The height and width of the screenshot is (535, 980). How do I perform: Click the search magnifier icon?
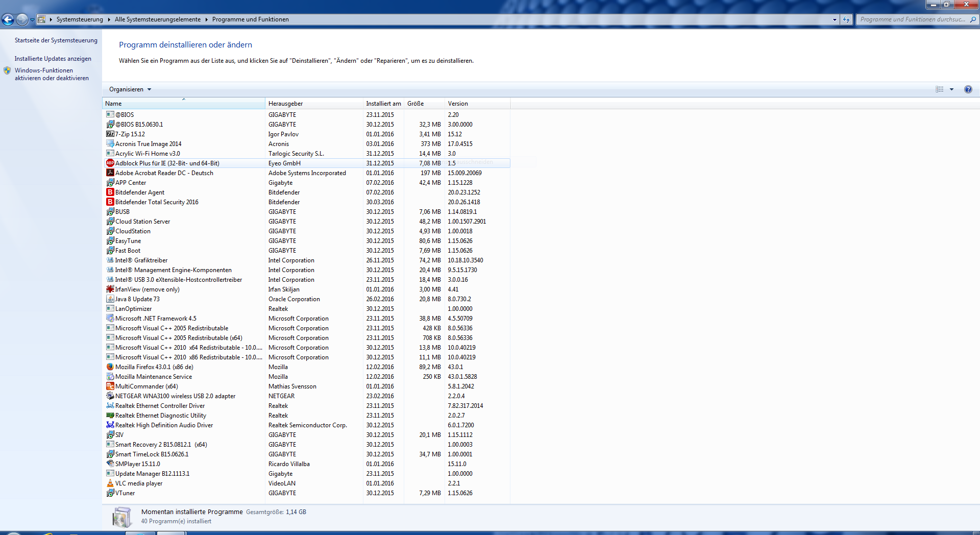973,19
